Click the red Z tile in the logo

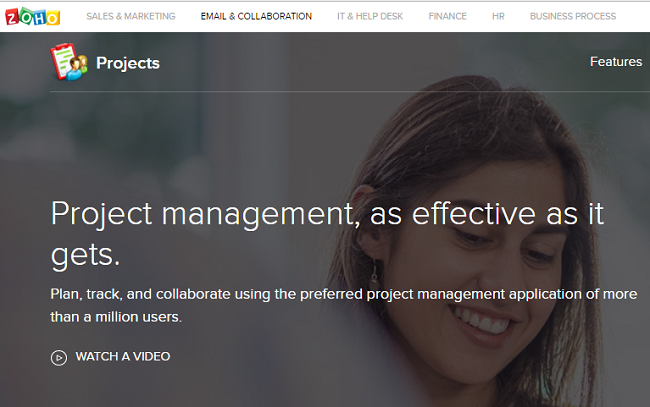click(11, 17)
